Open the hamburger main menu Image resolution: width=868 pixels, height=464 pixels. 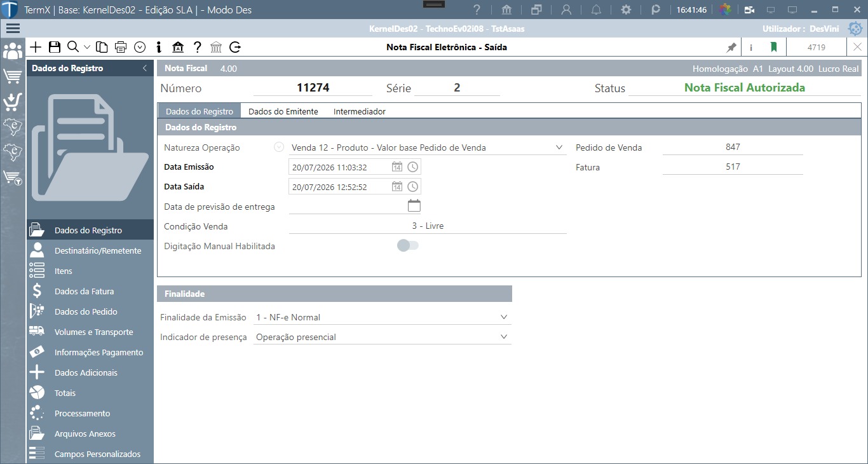coord(13,29)
